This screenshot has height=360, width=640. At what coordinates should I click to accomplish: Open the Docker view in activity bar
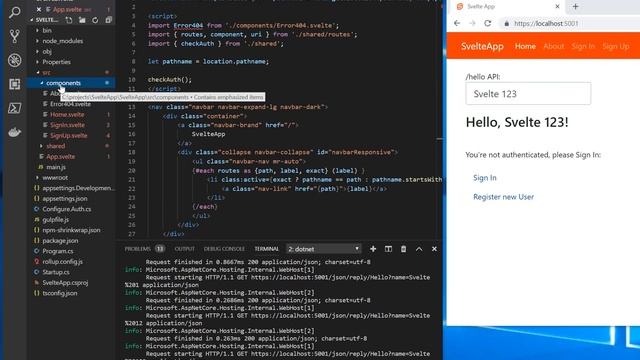pos(15,132)
